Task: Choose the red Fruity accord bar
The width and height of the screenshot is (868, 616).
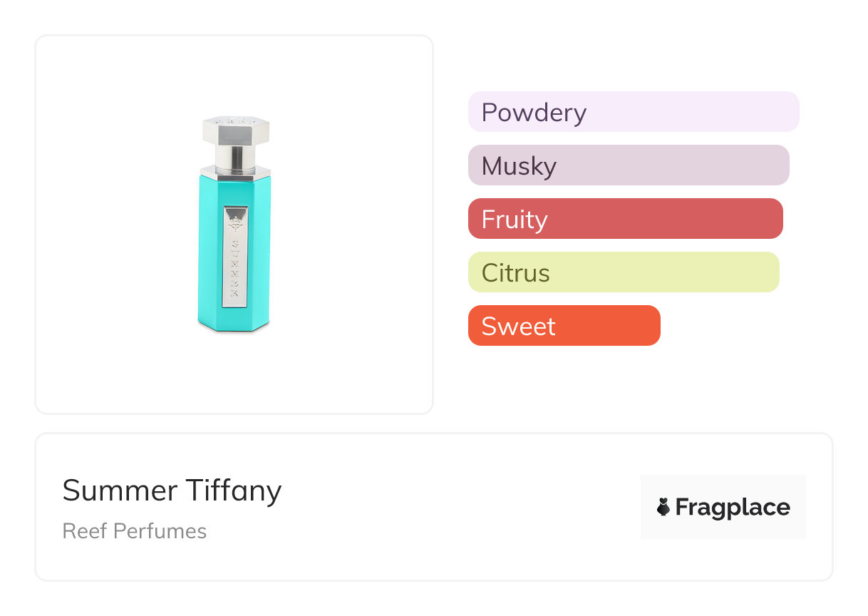Action: [625, 219]
